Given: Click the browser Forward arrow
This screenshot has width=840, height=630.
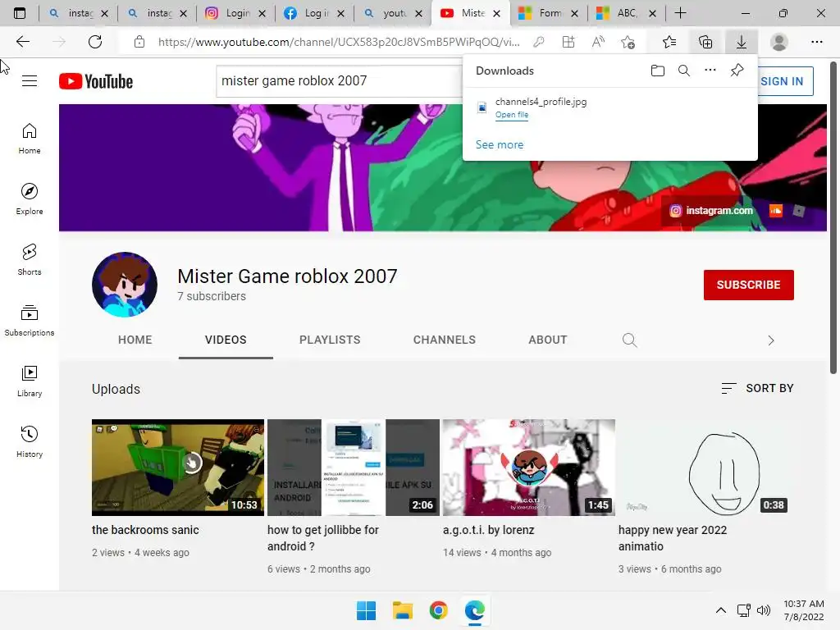Looking at the screenshot, I should tap(59, 41).
